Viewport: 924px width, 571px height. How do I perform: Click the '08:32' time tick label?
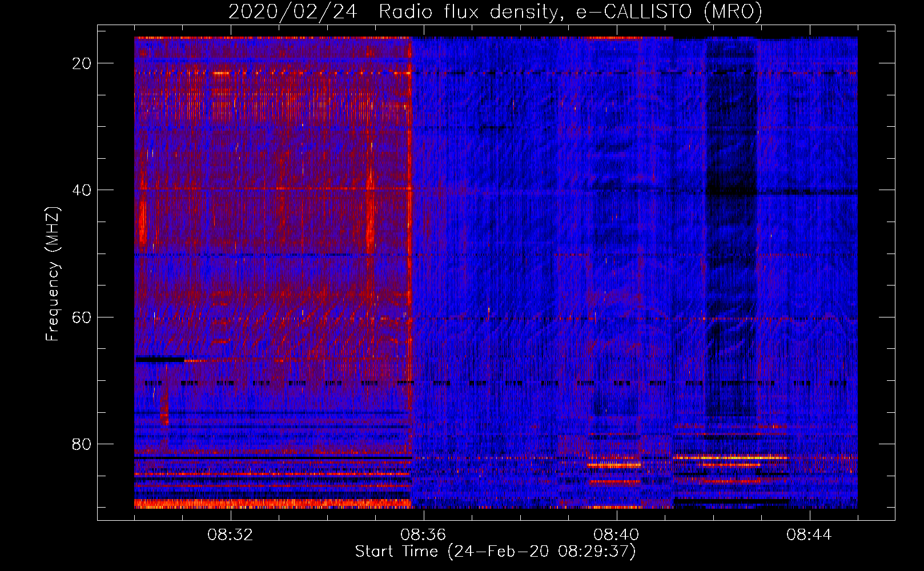230,535
